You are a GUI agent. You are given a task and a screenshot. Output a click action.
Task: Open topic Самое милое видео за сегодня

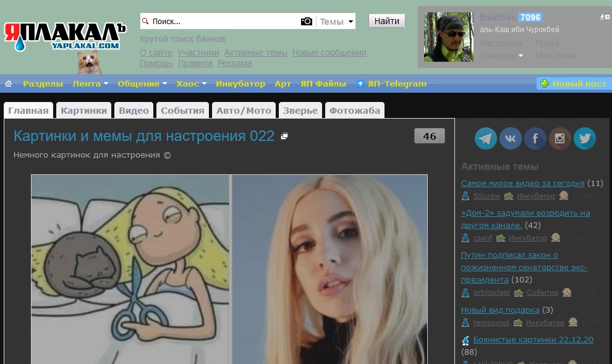[x=522, y=184]
